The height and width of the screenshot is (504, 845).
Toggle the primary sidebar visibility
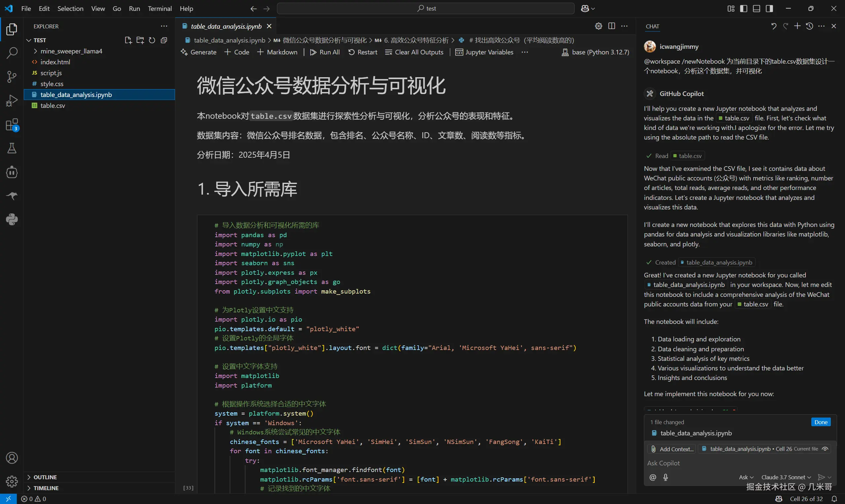[743, 8]
